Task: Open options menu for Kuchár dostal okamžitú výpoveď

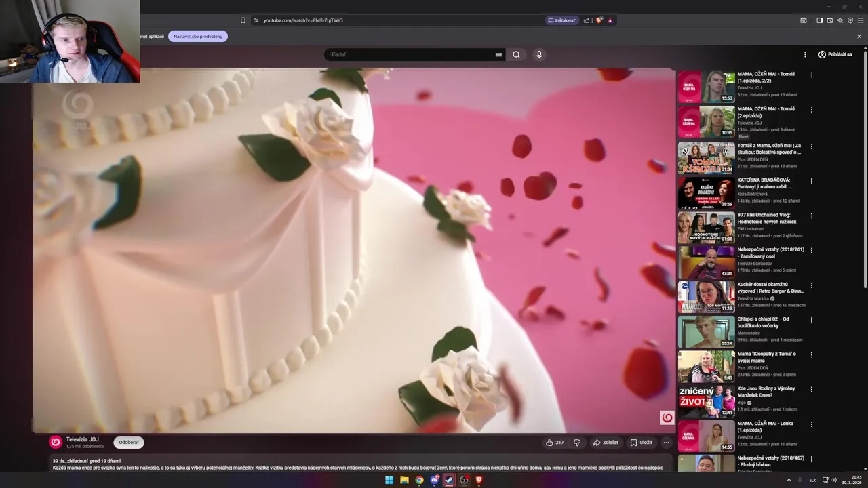Action: click(812, 285)
